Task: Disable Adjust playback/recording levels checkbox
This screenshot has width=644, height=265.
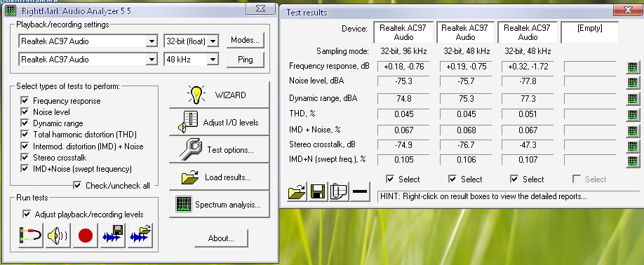Action: pos(26,214)
